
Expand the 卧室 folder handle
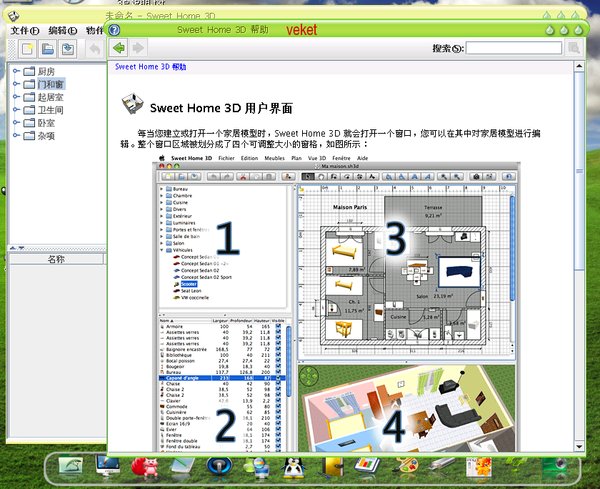pyautogui.click(x=16, y=122)
